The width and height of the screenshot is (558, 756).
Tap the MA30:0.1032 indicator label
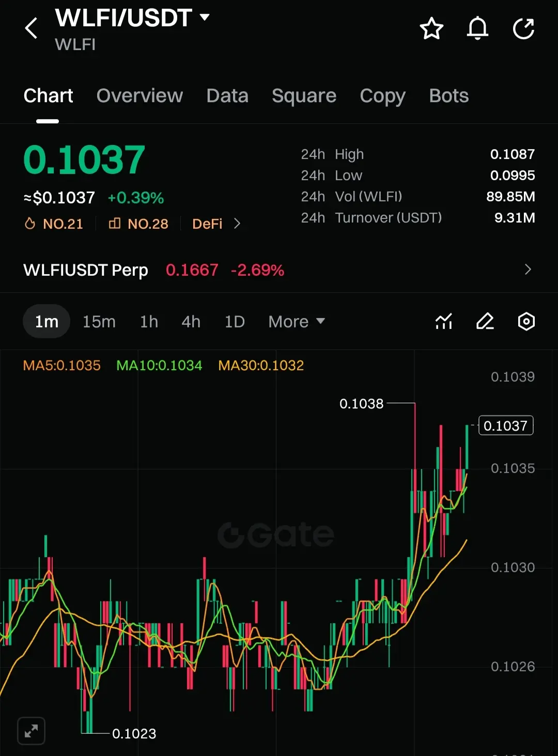(261, 366)
